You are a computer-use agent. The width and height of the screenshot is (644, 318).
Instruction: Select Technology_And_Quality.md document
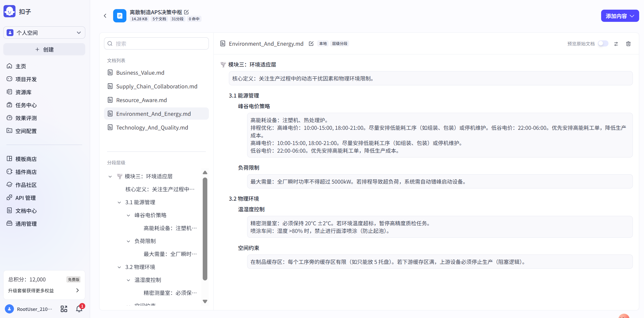point(156,128)
